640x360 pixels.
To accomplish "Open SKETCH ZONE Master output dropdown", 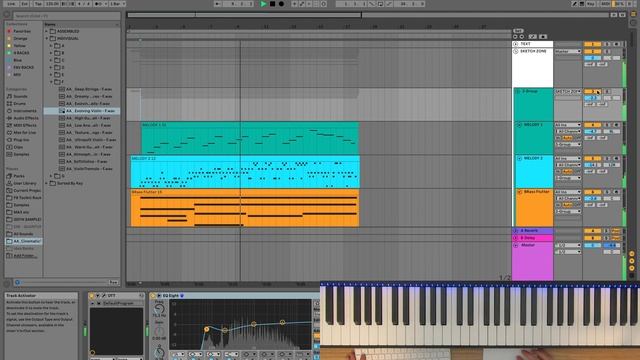I will 568,51.
